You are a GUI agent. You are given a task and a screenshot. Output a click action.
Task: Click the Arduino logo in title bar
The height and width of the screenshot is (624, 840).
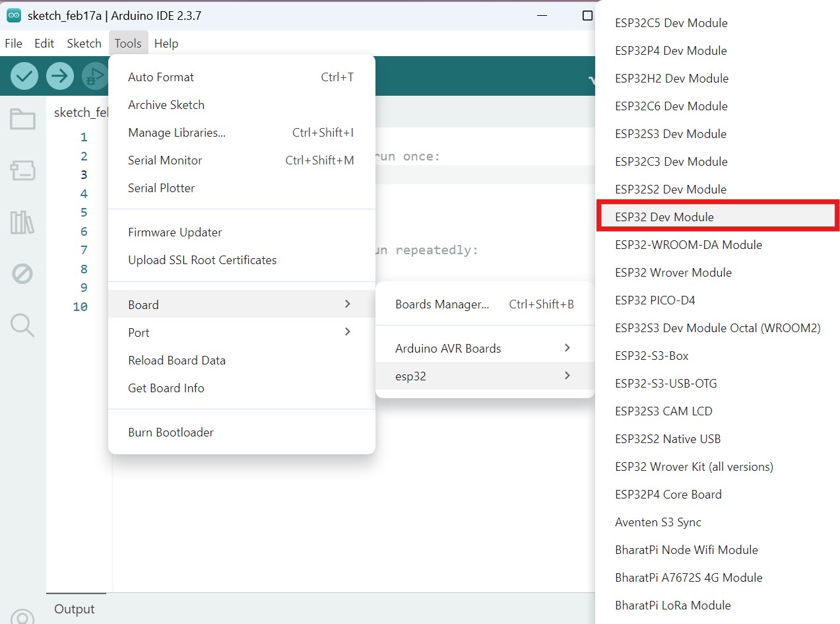13,16
